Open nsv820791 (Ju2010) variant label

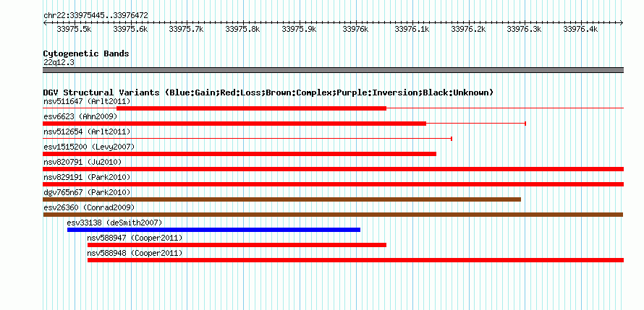click(82, 162)
